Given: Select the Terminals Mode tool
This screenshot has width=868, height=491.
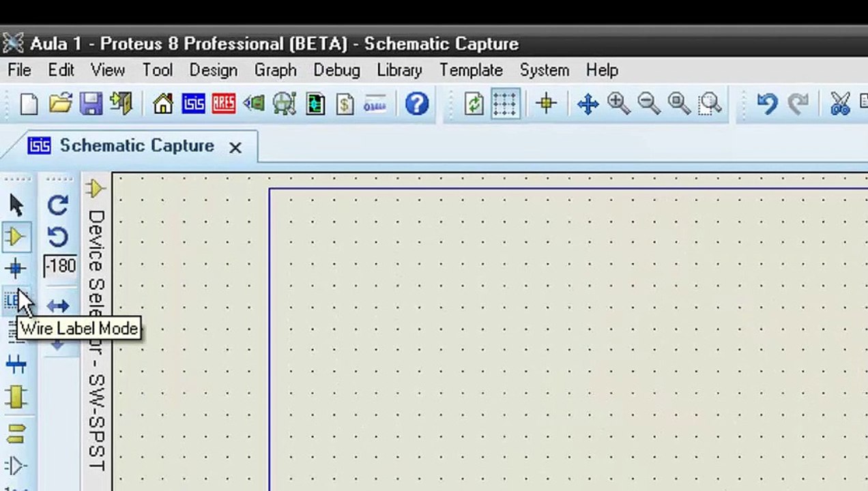Looking at the screenshot, I should [16, 433].
